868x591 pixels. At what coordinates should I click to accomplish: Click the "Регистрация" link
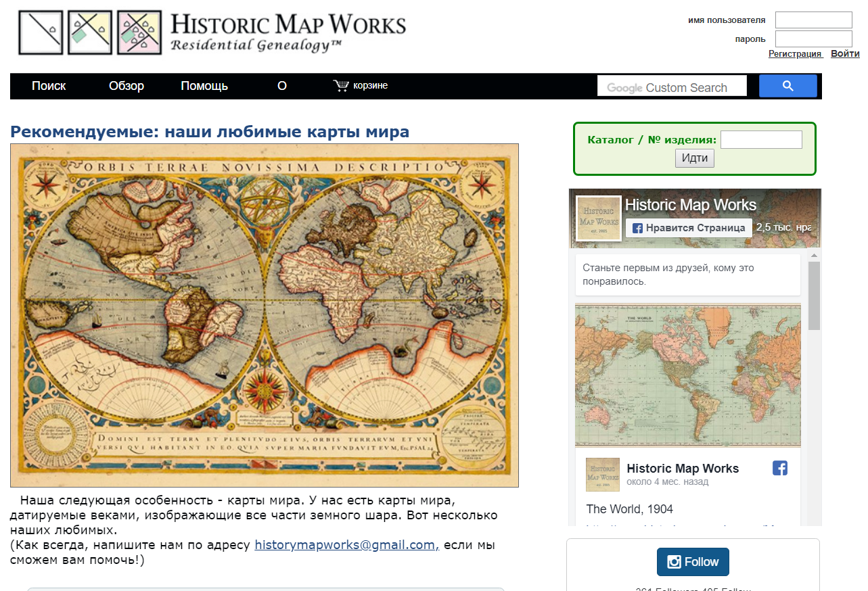795,54
